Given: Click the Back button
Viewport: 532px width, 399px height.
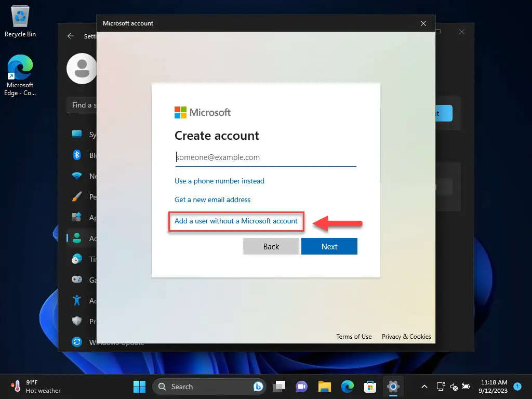Looking at the screenshot, I should pyautogui.click(x=271, y=246).
